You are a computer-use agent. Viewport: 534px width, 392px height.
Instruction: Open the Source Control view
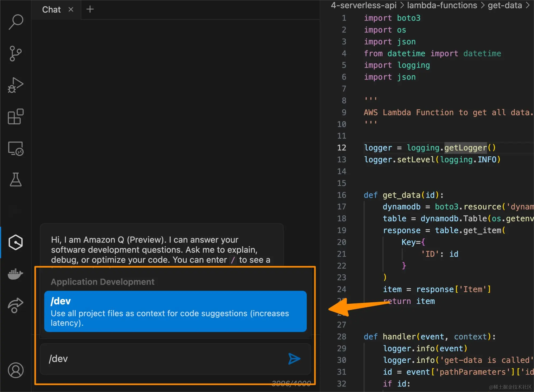(x=16, y=53)
